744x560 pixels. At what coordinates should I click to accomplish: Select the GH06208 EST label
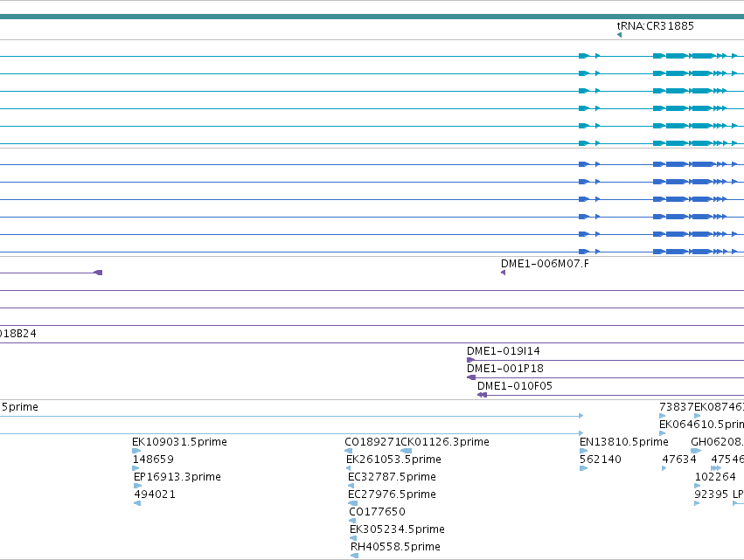716,442
